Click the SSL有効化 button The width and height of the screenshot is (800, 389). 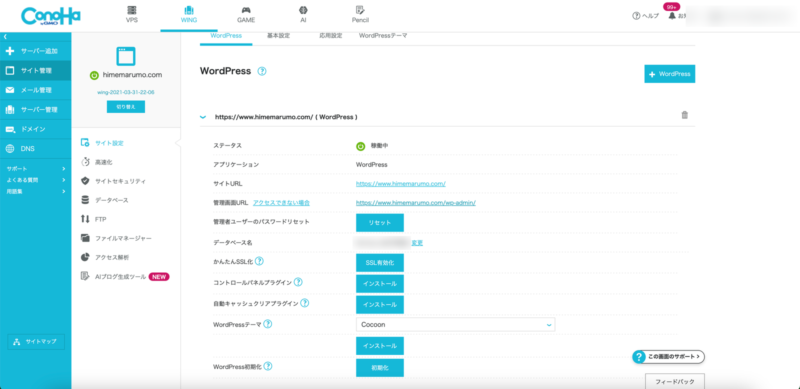pyautogui.click(x=380, y=263)
